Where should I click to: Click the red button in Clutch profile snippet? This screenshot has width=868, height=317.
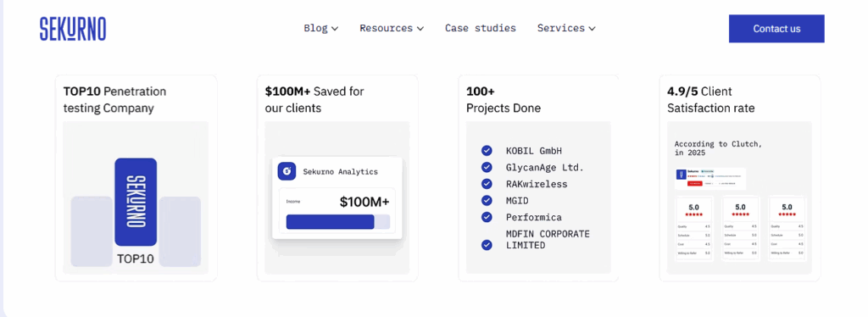[695, 184]
